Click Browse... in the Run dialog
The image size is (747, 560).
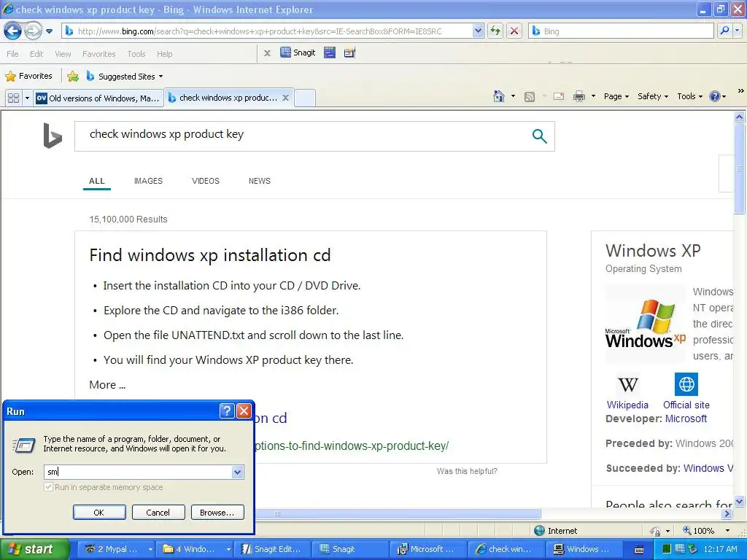pos(217,513)
